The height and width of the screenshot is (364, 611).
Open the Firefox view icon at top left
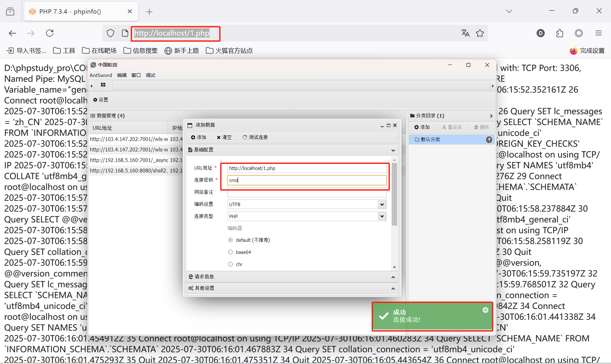10,12
